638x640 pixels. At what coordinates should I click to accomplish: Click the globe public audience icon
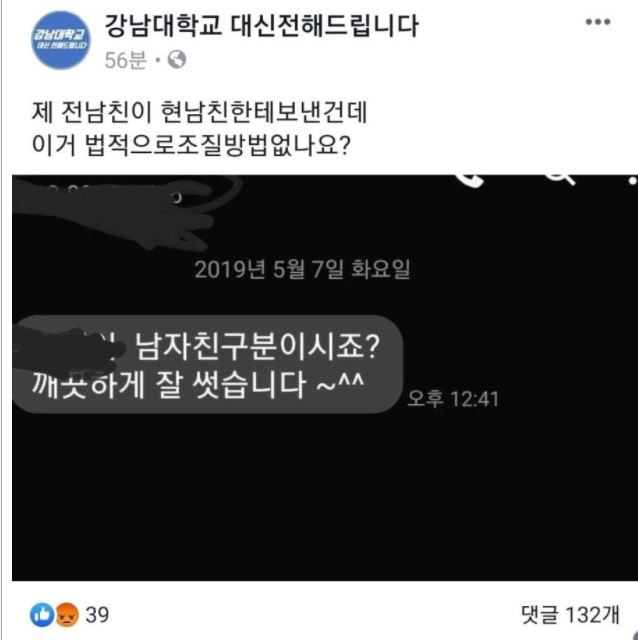(177, 60)
